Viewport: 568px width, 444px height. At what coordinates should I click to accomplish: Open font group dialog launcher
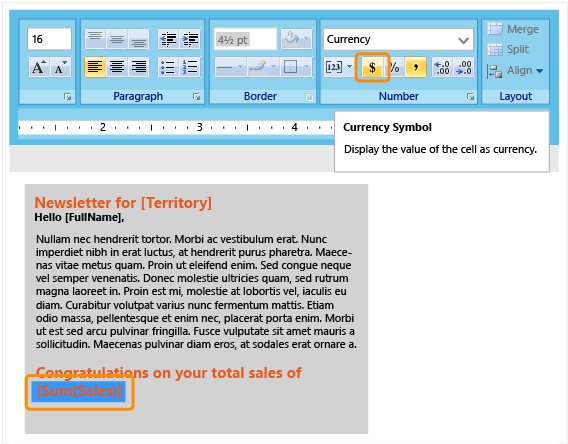click(x=68, y=97)
